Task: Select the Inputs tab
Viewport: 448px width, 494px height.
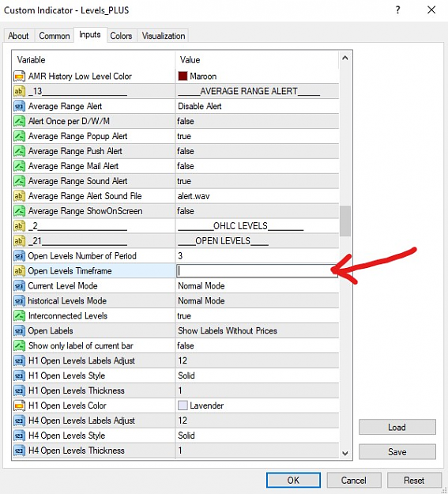Action: (90, 35)
